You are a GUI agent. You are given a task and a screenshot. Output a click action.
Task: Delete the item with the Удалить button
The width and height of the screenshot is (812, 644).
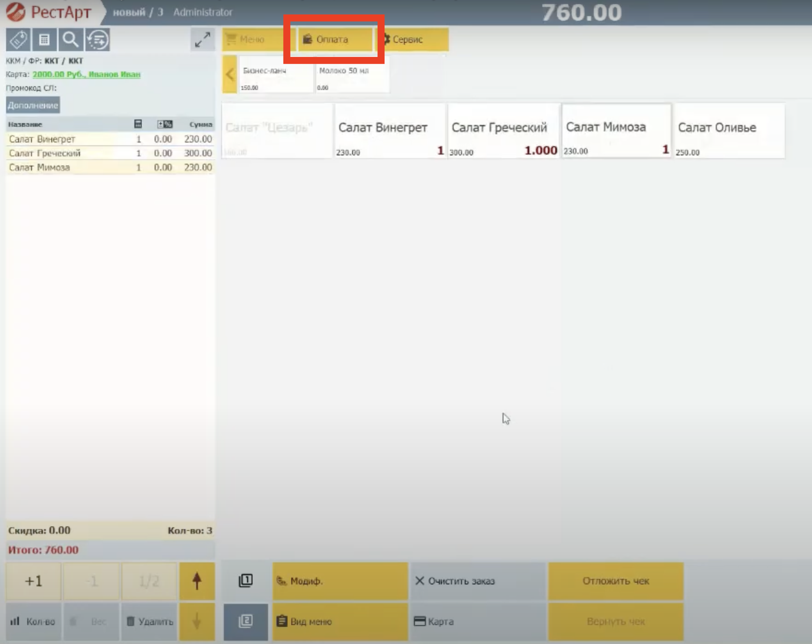(x=149, y=621)
